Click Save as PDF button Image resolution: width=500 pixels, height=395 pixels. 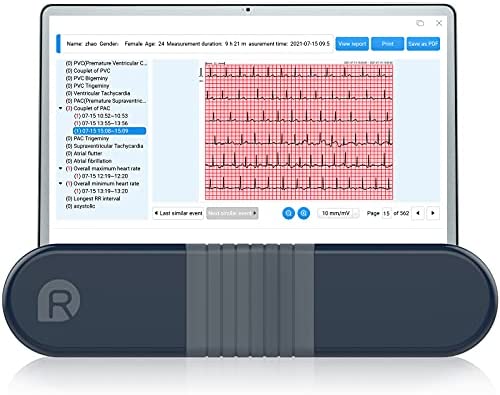point(423,44)
